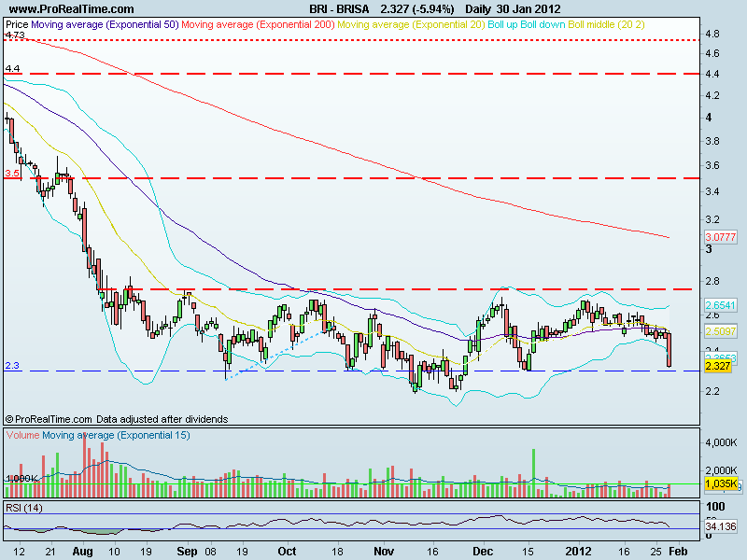Click the 'Feb' date axis label
747x560 pixels.
[x=678, y=552]
